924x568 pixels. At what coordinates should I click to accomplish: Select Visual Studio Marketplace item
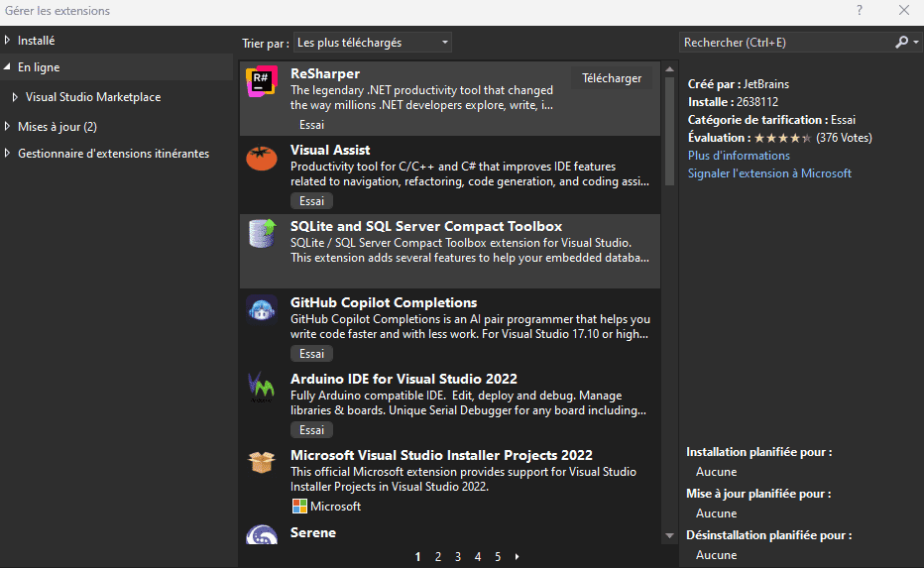pos(93,97)
